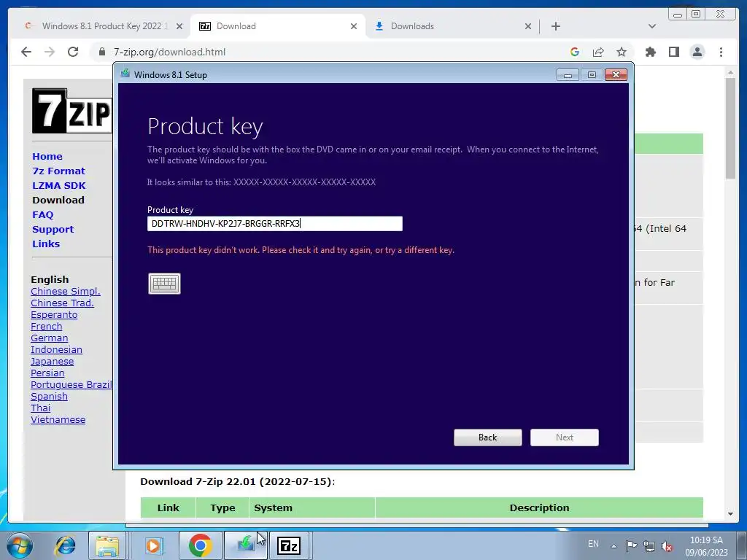The image size is (747, 560).
Task: Select the Download sidebar item
Action: 58,200
